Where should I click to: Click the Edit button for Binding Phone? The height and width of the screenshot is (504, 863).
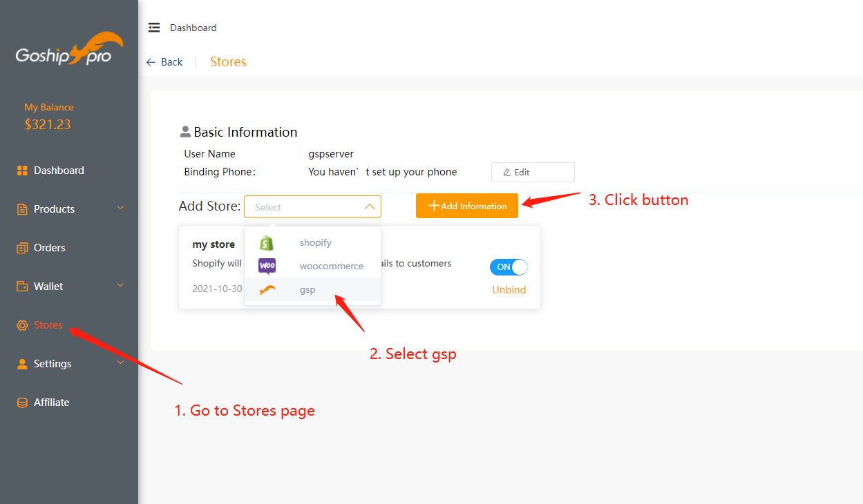532,172
